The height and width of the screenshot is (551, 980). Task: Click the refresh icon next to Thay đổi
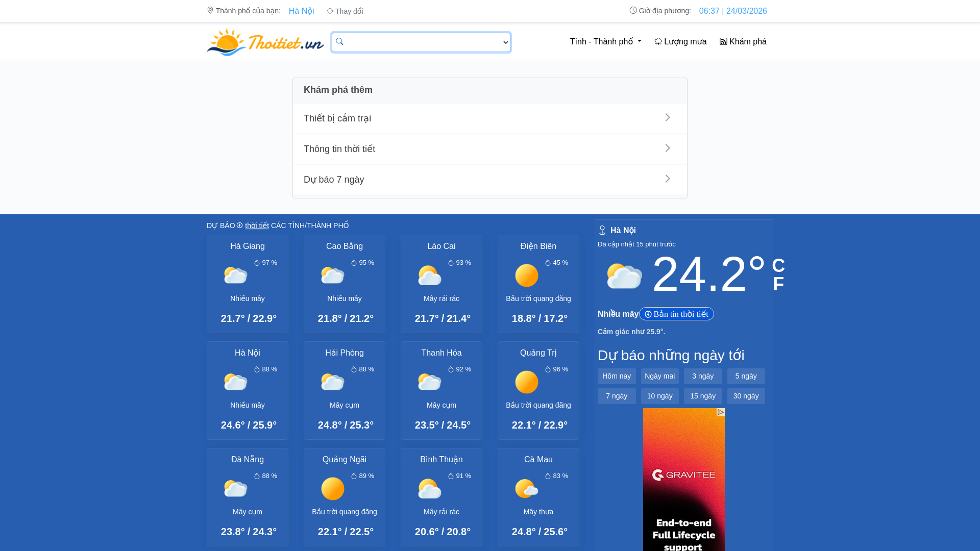[330, 11]
